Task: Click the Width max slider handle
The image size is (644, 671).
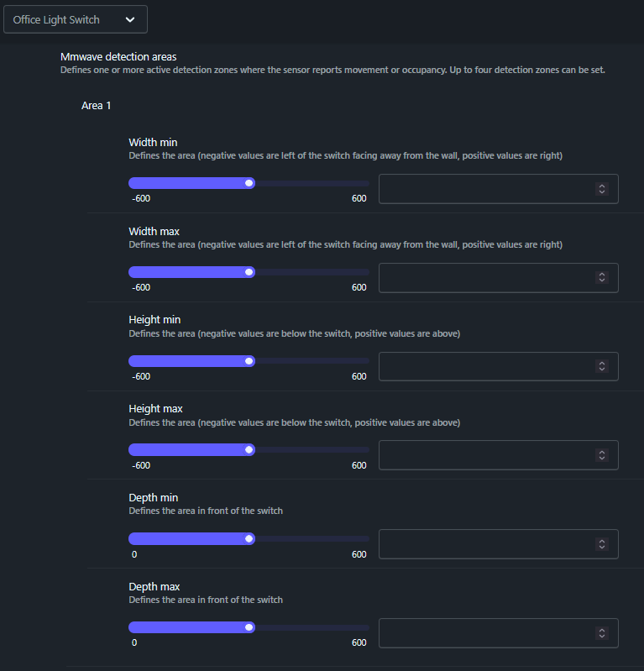Action: [249, 272]
